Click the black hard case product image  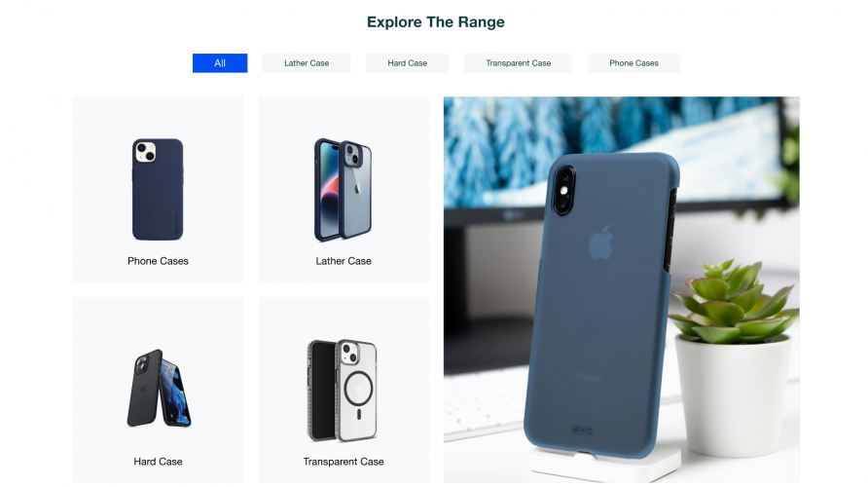tap(159, 388)
